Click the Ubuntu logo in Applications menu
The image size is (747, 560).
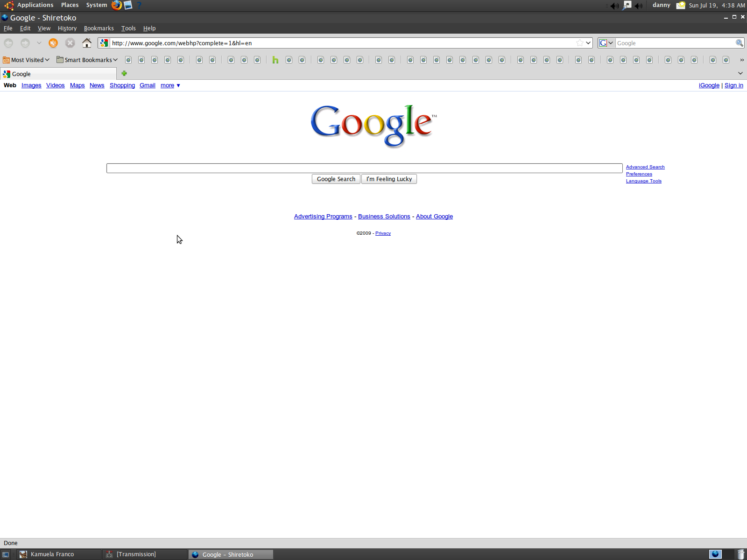click(9, 5)
